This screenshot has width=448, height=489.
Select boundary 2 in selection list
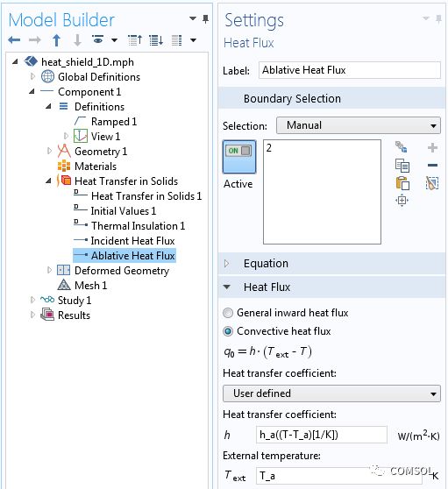coord(269,148)
